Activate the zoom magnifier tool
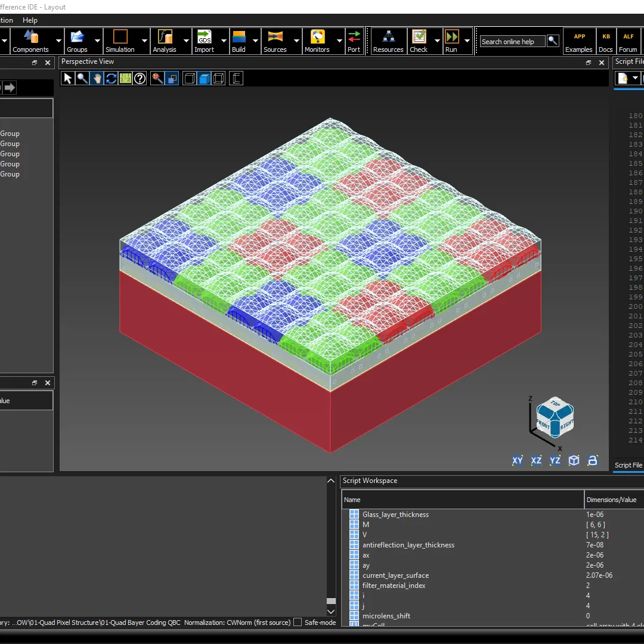This screenshot has height=644, width=644. pyautogui.click(x=82, y=79)
